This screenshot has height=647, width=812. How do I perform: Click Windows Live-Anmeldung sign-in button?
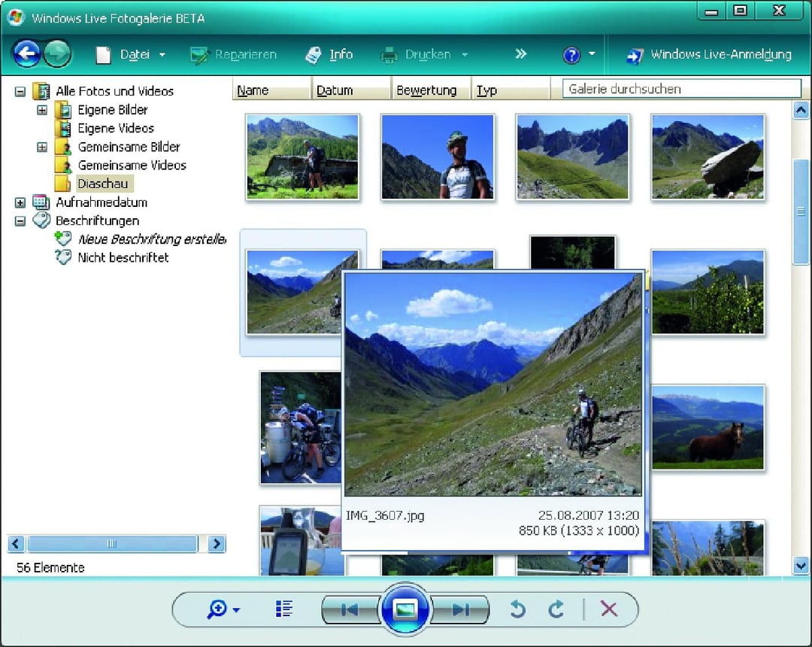click(x=709, y=55)
